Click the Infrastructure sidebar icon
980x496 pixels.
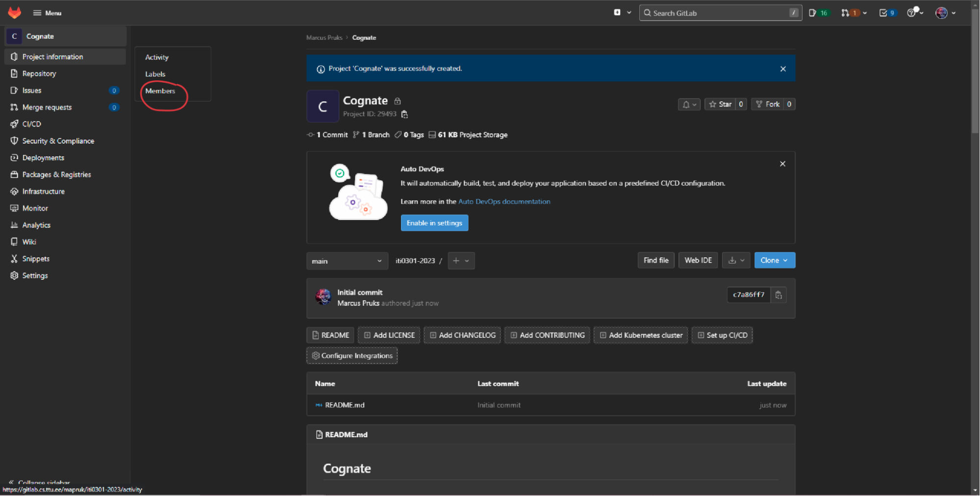tap(14, 191)
